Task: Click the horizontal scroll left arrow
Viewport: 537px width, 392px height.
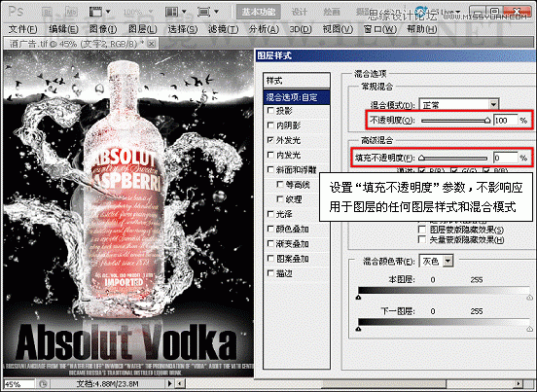Action: point(180,384)
